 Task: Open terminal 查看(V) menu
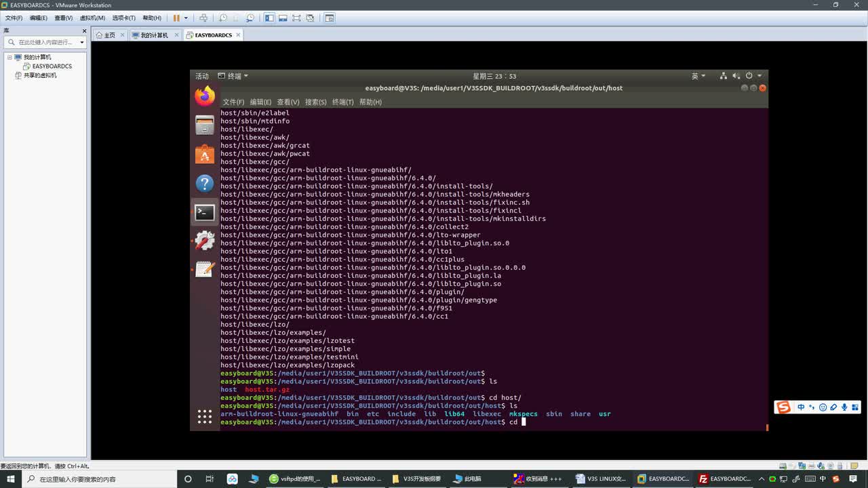[x=288, y=102]
